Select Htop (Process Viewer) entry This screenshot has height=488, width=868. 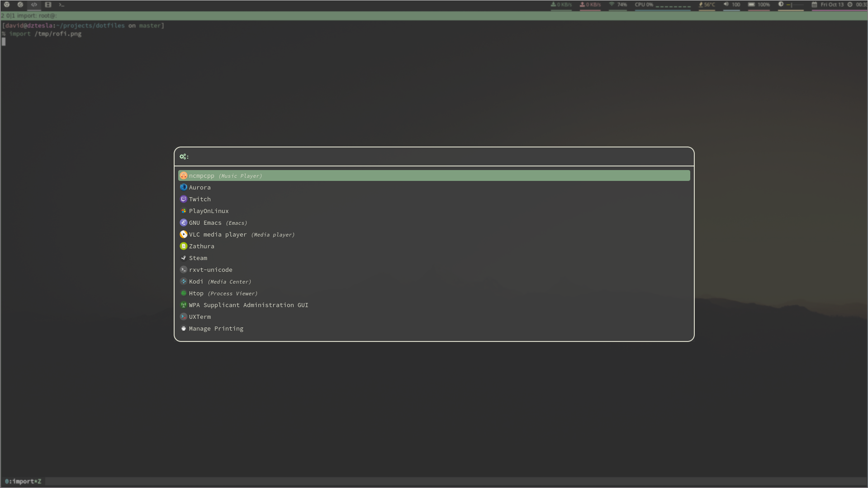[x=434, y=293]
